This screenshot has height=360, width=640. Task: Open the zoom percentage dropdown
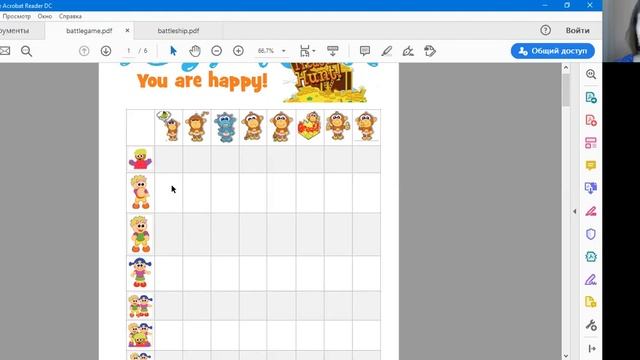tap(284, 51)
